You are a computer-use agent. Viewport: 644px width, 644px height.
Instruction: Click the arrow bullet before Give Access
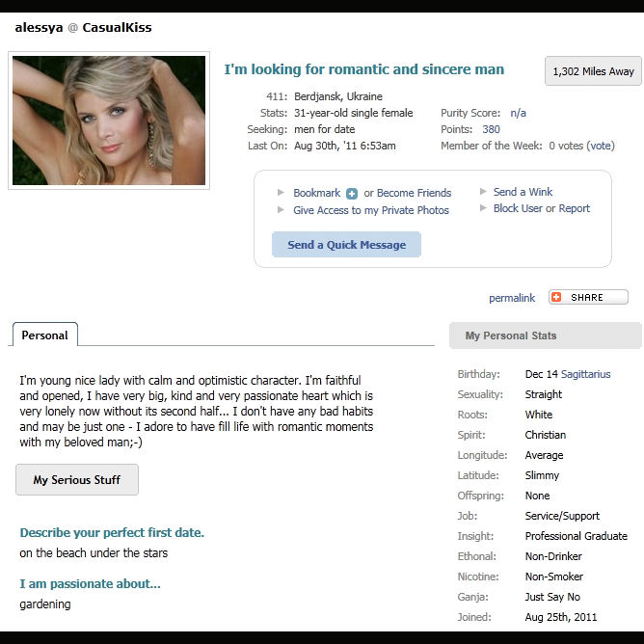click(x=281, y=210)
